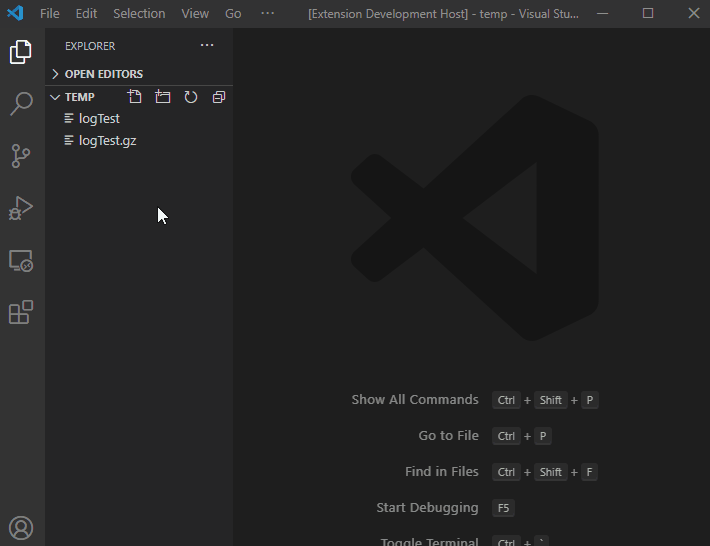
Task: Close the VS Code window
Action: click(x=694, y=14)
